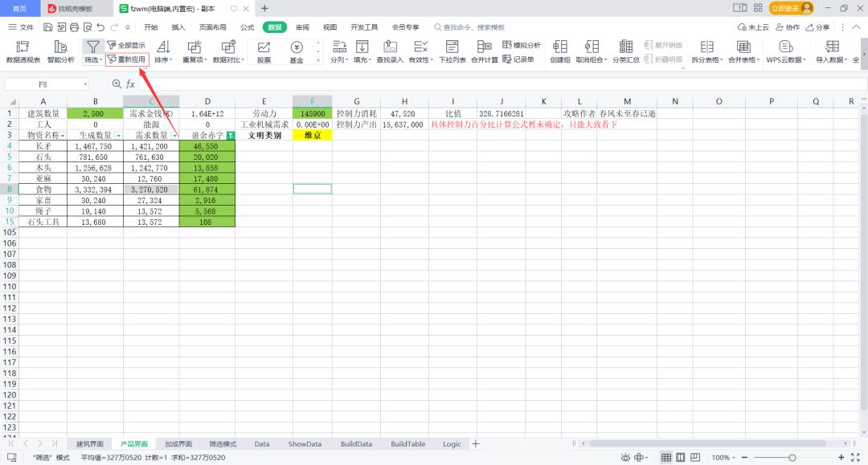Open the 盈余赤字 active filter dropdown
Image resolution: width=868 pixels, height=465 pixels.
coord(231,136)
